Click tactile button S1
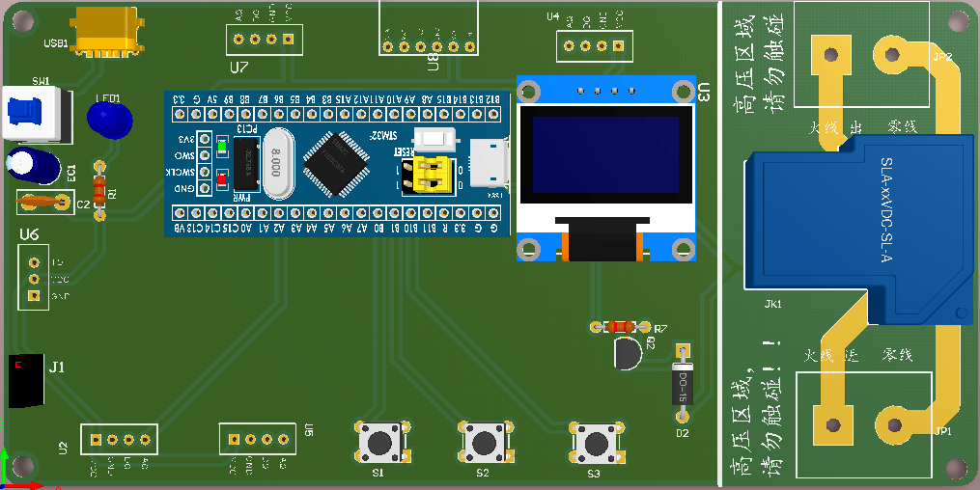 (x=380, y=442)
